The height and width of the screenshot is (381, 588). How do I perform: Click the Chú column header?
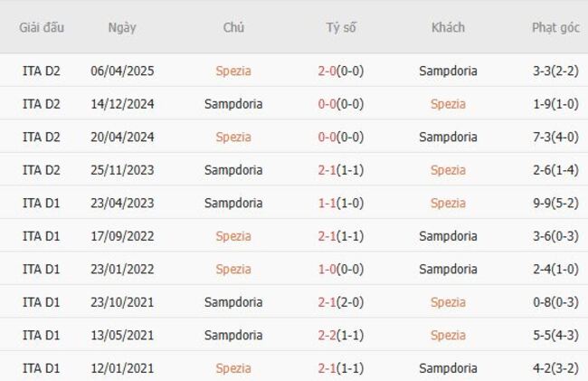[x=233, y=27]
